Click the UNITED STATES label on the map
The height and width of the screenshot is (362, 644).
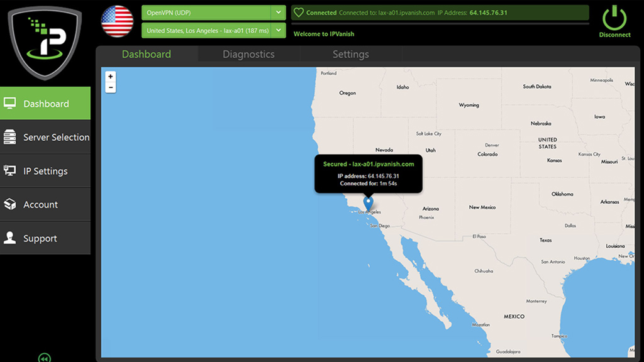pyautogui.click(x=548, y=143)
